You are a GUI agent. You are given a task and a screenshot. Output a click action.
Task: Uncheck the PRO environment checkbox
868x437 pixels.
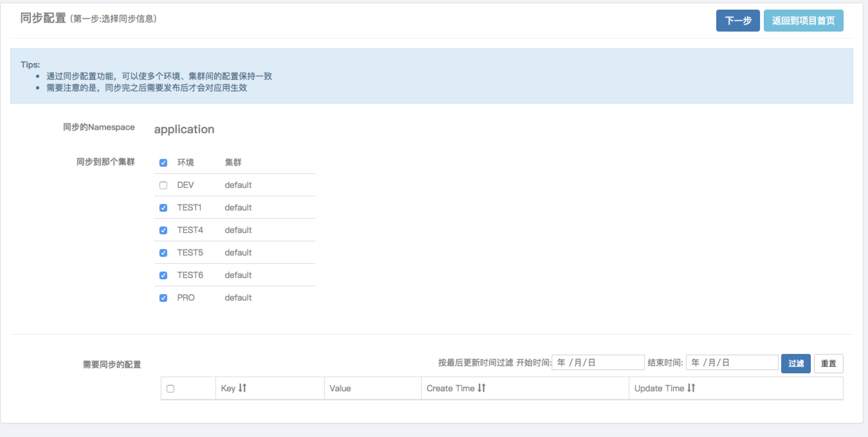(163, 298)
